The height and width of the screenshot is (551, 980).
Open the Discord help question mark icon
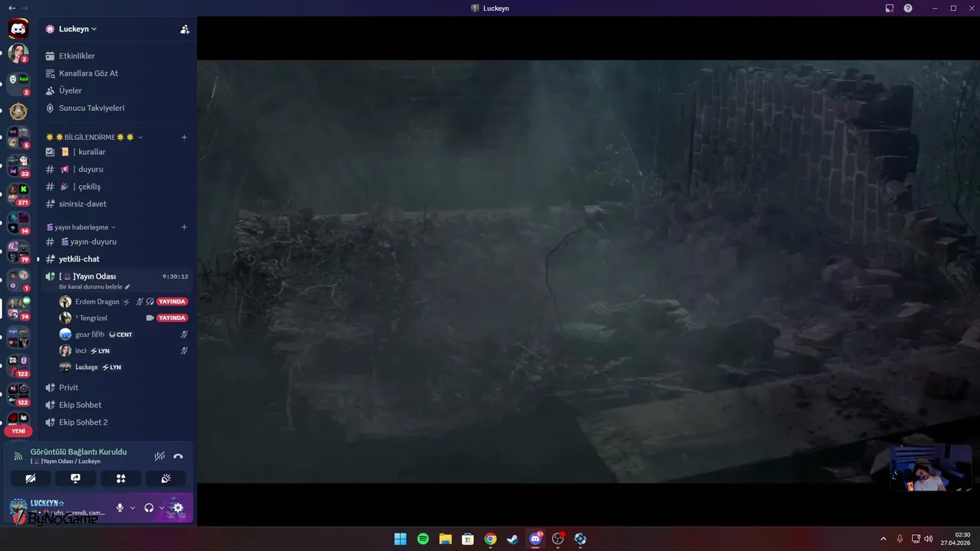pyautogui.click(x=908, y=8)
